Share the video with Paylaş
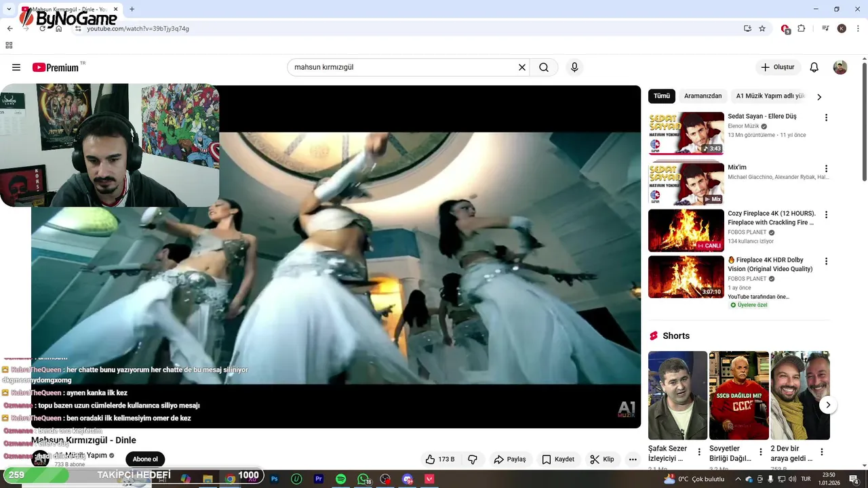The height and width of the screenshot is (488, 868). (510, 459)
